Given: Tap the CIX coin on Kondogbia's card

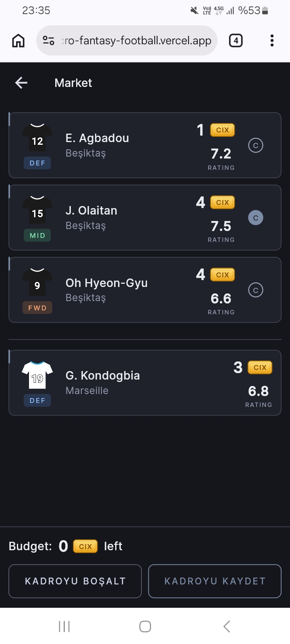Looking at the screenshot, I should (x=260, y=367).
